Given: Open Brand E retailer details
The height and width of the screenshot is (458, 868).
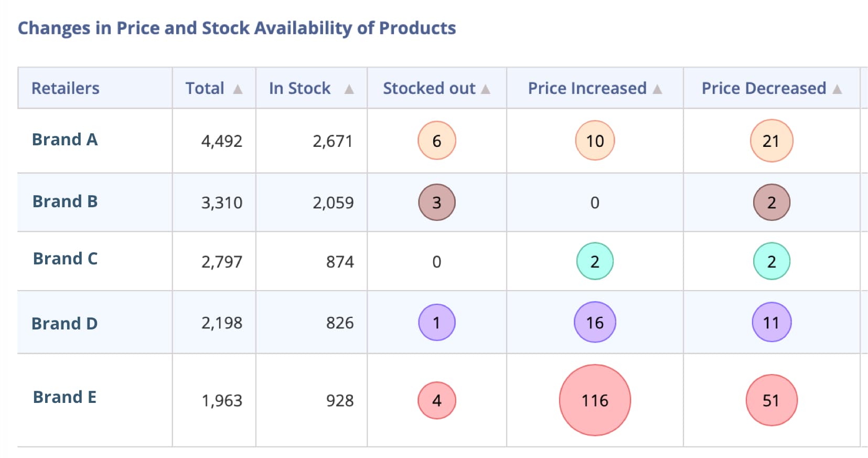Looking at the screenshot, I should pos(65,397).
